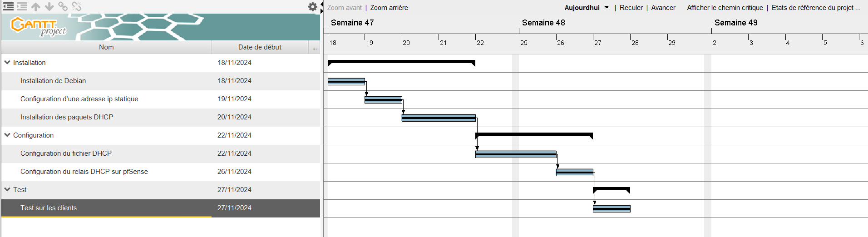
Task: Sort by the Date de début column header
Action: [260, 47]
